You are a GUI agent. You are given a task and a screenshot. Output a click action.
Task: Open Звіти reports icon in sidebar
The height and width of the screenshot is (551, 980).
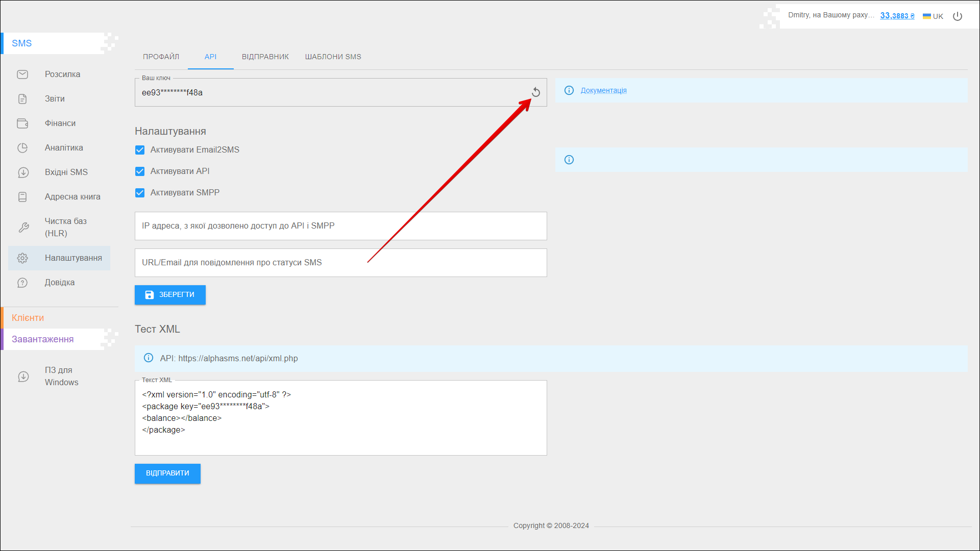pyautogui.click(x=22, y=99)
